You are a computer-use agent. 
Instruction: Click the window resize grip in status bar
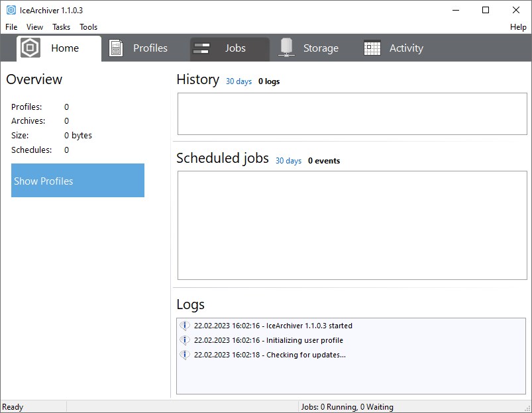527,408
